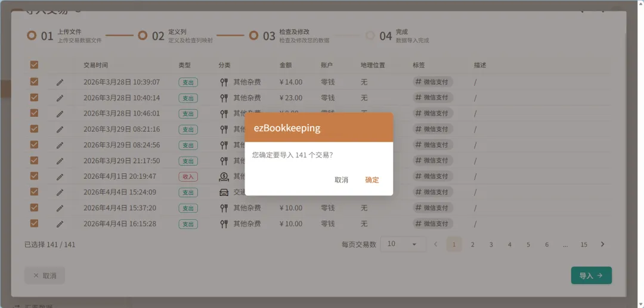644x308 pixels.
Task: Click the 已选择 141 / 141 status text
Action: pyautogui.click(x=49, y=244)
